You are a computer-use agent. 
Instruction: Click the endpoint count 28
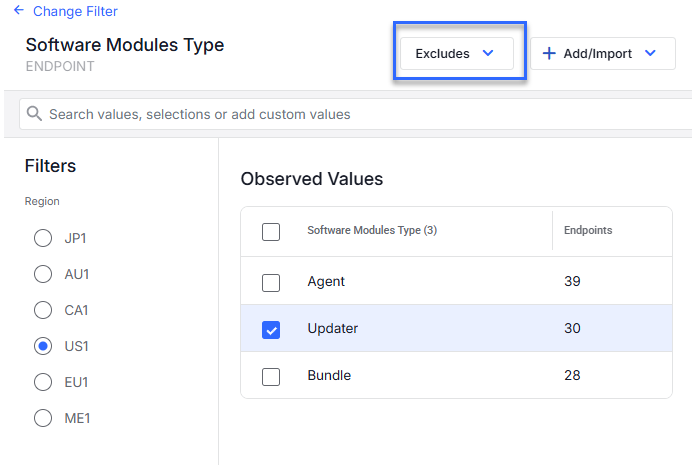pos(572,375)
